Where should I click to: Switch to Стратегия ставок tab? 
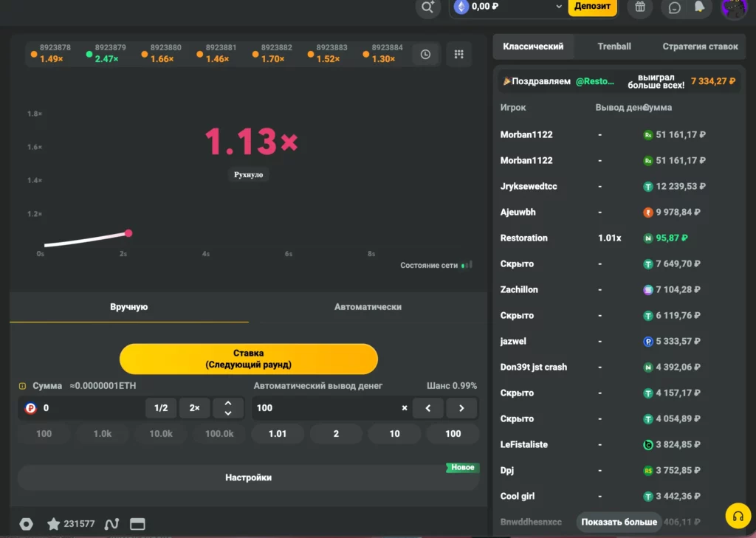coord(700,46)
